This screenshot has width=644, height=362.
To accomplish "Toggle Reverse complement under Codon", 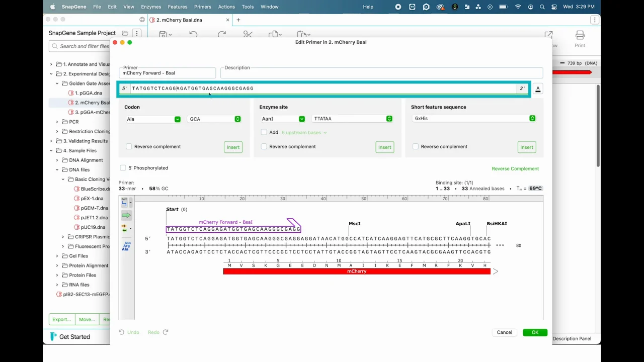I will (129, 147).
